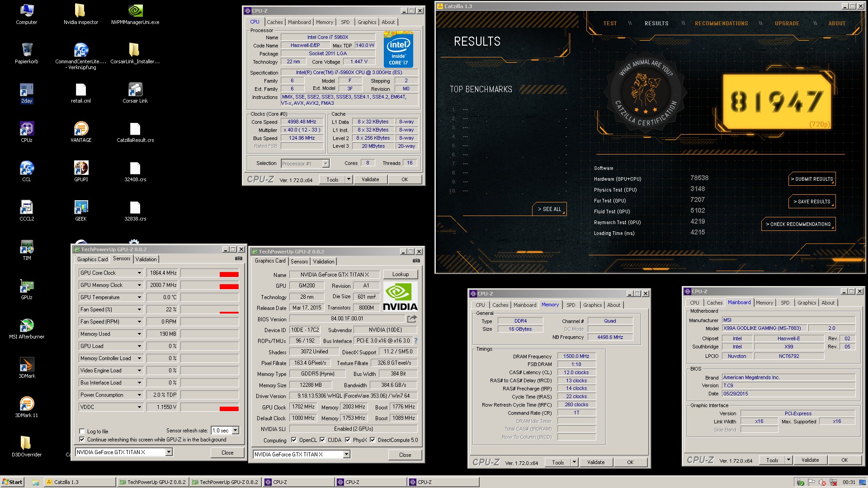This screenshot has width=868, height=488.
Task: Open the GPU Memory Clock sensor dropdown
Action: click(139, 285)
